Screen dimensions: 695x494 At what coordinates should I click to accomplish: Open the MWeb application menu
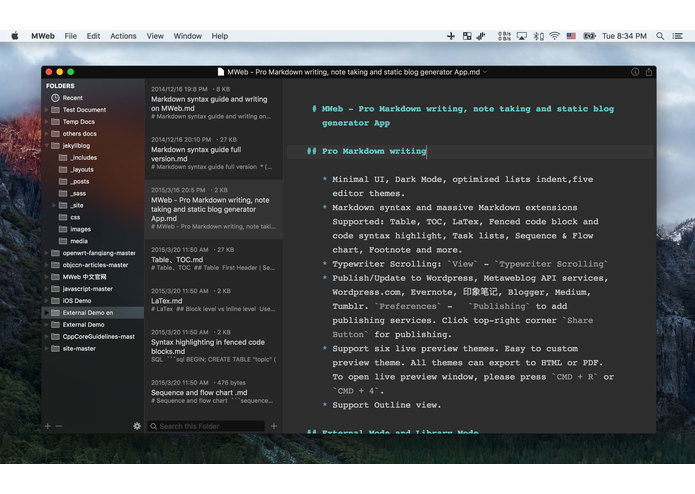click(43, 36)
